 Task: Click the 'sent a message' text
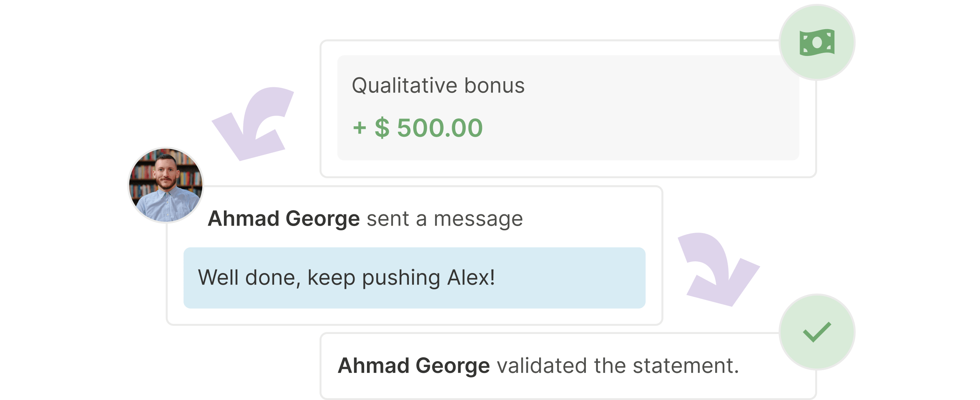pyautogui.click(x=445, y=219)
